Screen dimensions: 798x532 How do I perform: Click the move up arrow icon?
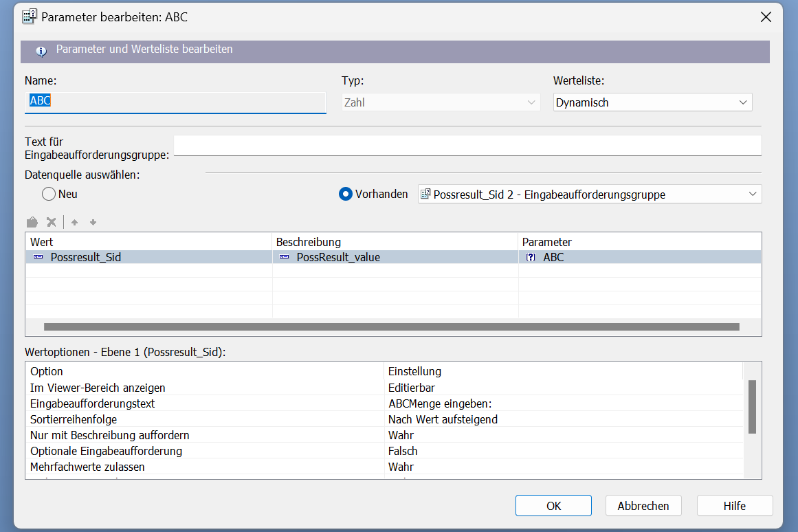point(75,222)
